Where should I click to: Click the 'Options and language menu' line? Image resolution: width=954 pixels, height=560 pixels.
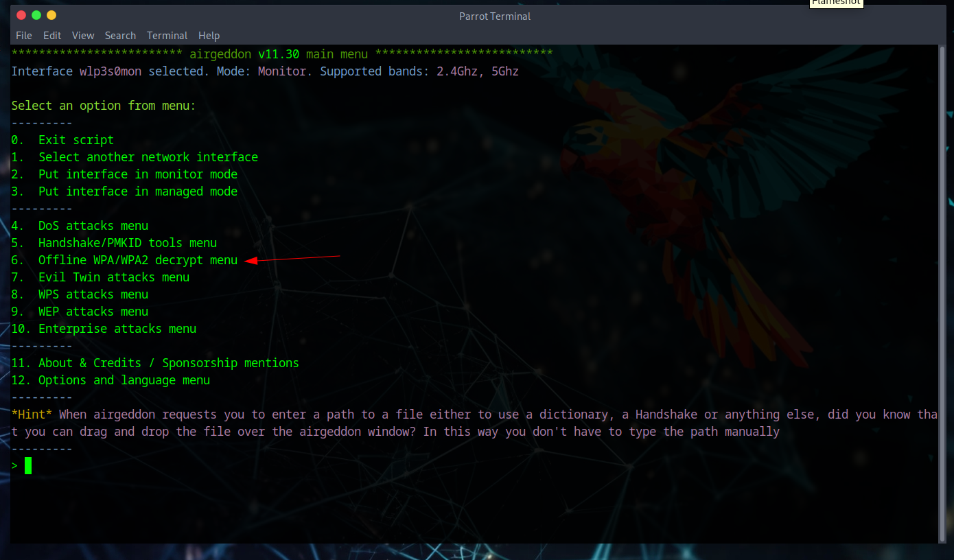point(124,380)
